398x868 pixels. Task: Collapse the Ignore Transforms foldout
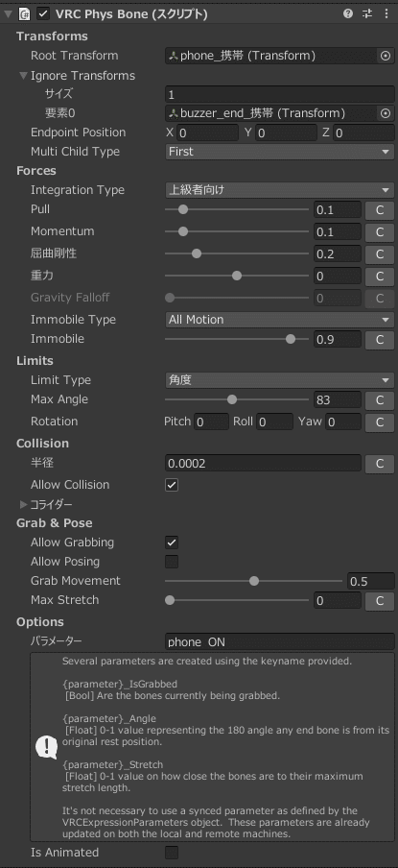[x=23, y=75]
